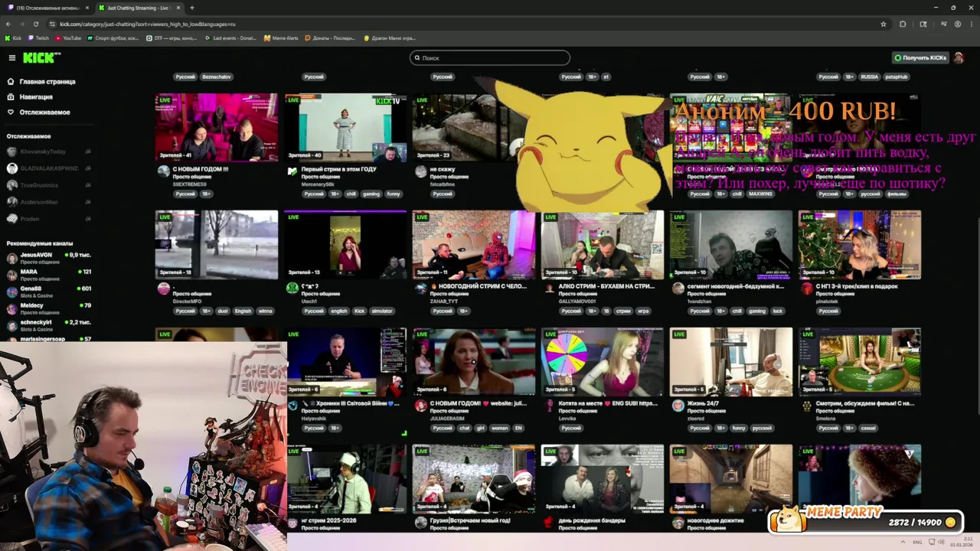The height and width of the screenshot is (551, 980).
Task: Open JULIAGERASIM stream thumbnail
Action: pyautogui.click(x=474, y=362)
